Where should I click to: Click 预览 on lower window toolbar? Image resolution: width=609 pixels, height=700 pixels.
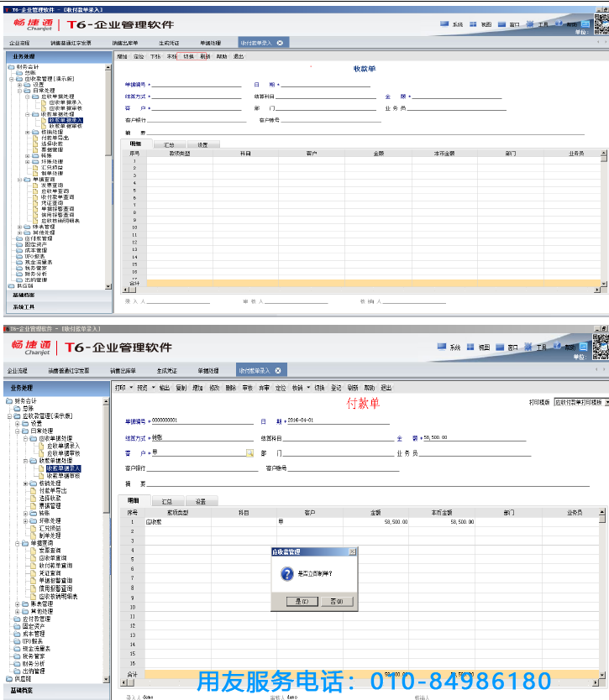(142, 388)
